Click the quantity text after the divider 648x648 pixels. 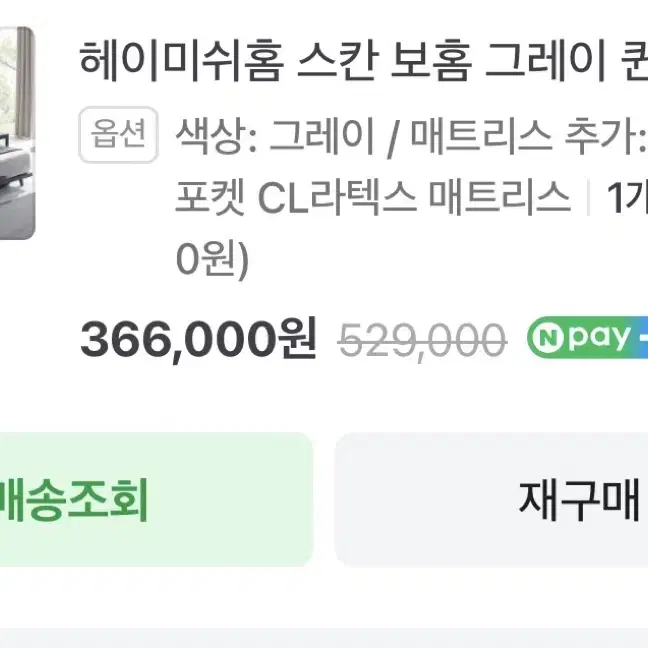tap(627, 197)
